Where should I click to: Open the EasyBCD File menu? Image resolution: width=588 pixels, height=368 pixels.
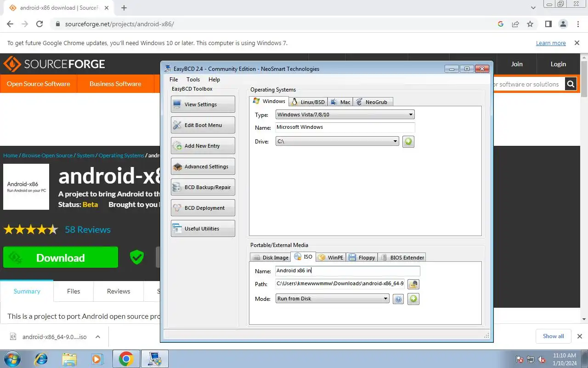point(174,80)
